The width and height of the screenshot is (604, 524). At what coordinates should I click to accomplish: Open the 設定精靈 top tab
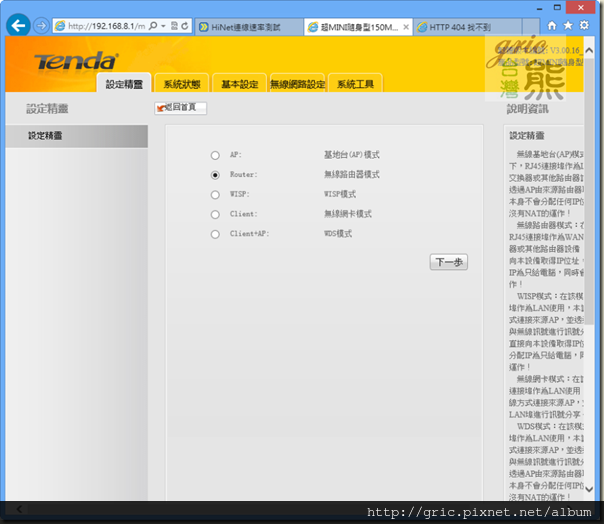point(124,83)
